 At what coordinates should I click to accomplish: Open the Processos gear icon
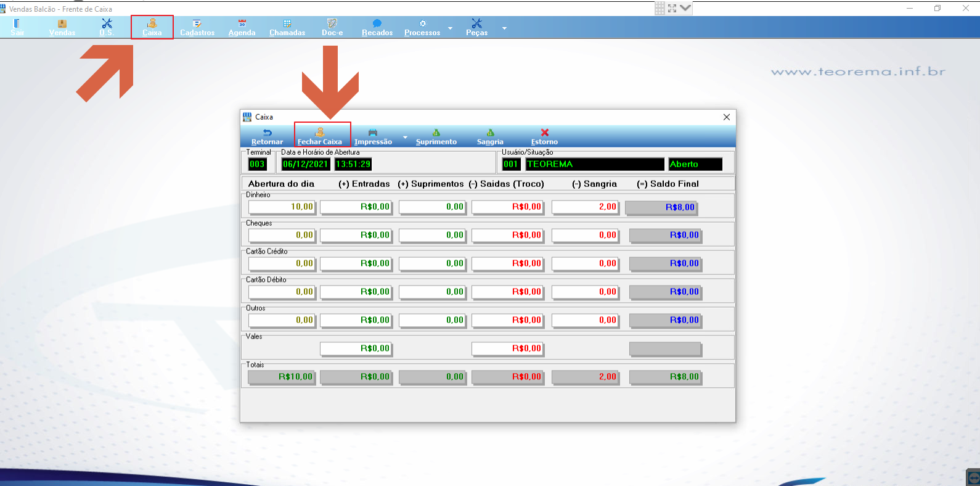click(422, 27)
